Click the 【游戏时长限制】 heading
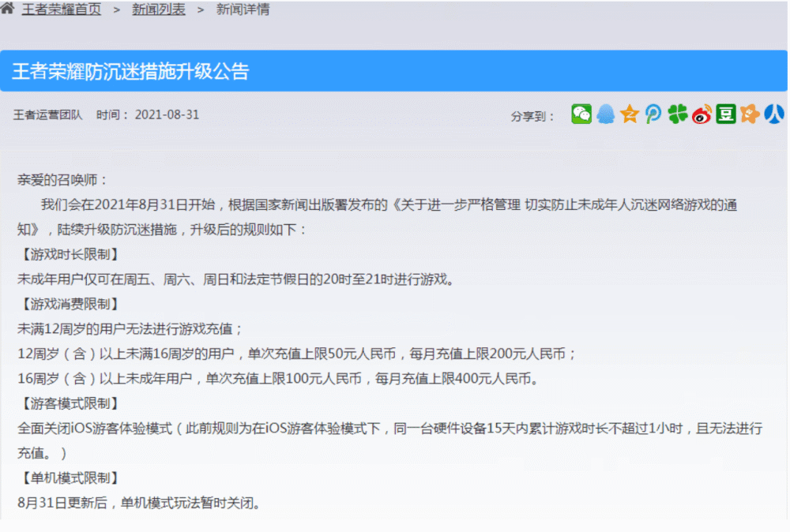 (70, 254)
